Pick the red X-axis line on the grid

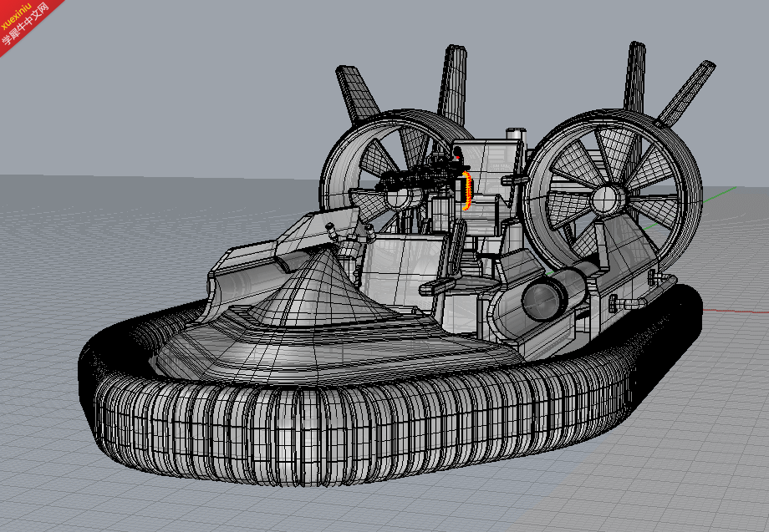coord(736,311)
